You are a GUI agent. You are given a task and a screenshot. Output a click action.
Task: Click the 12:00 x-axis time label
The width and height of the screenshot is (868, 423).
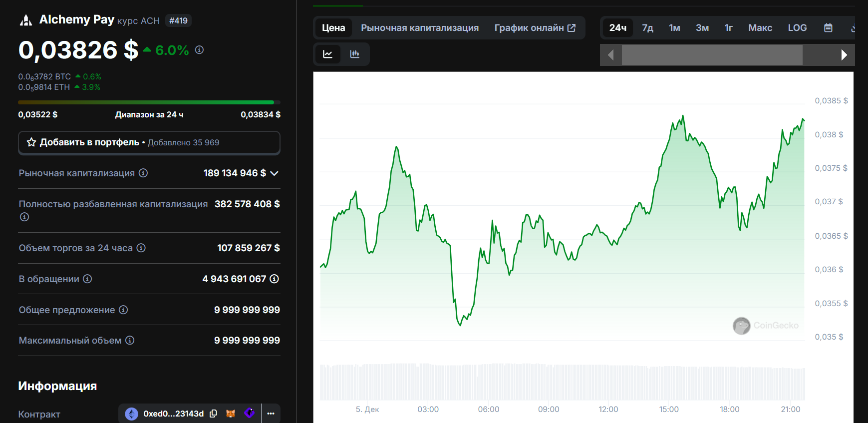[x=608, y=409]
